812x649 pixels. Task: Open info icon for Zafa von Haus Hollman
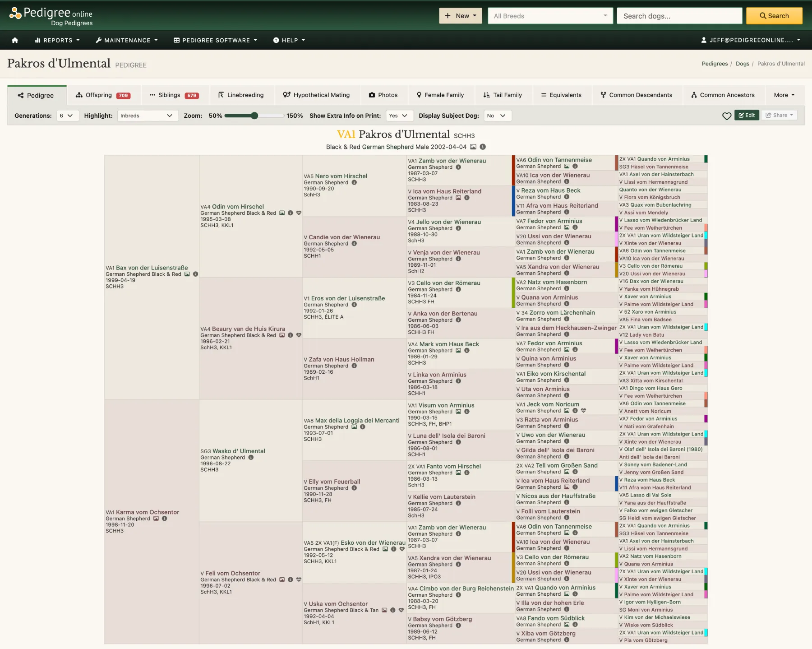coord(354,366)
